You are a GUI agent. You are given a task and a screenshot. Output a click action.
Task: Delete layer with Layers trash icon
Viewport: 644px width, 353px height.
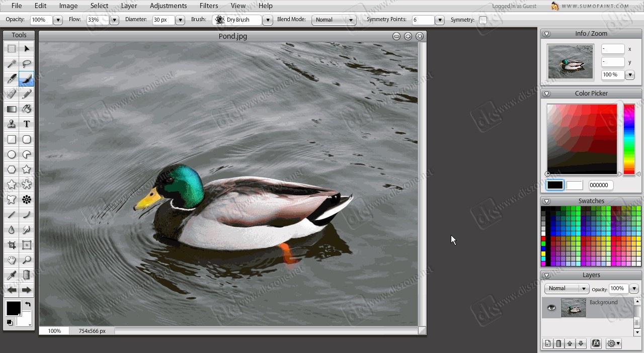pyautogui.click(x=558, y=343)
